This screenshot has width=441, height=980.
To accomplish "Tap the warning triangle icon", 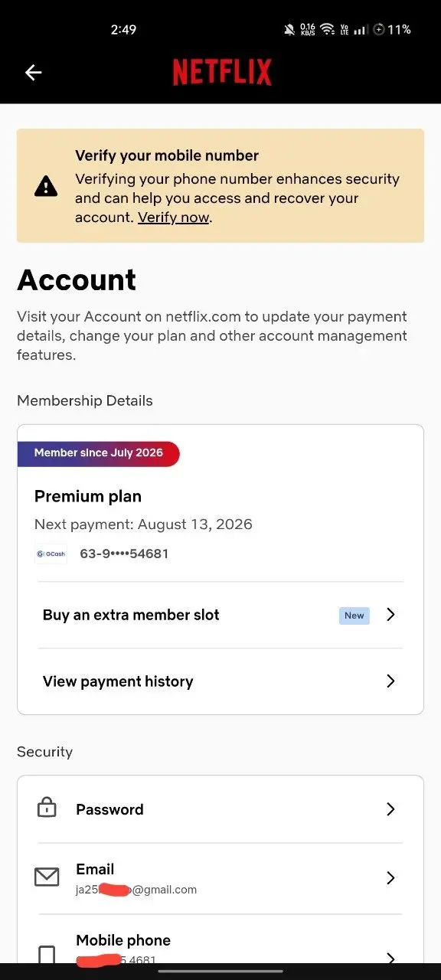I will 46,186.
